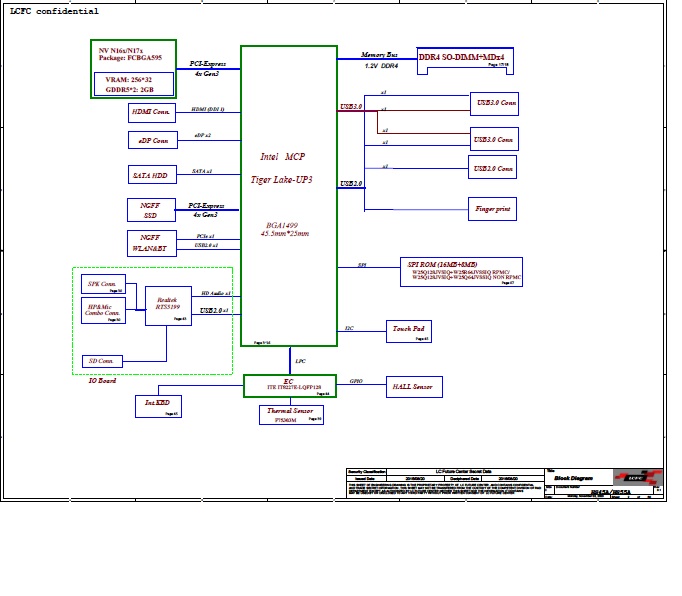Click the "Tiger Lake-UP3" text

tap(281, 180)
